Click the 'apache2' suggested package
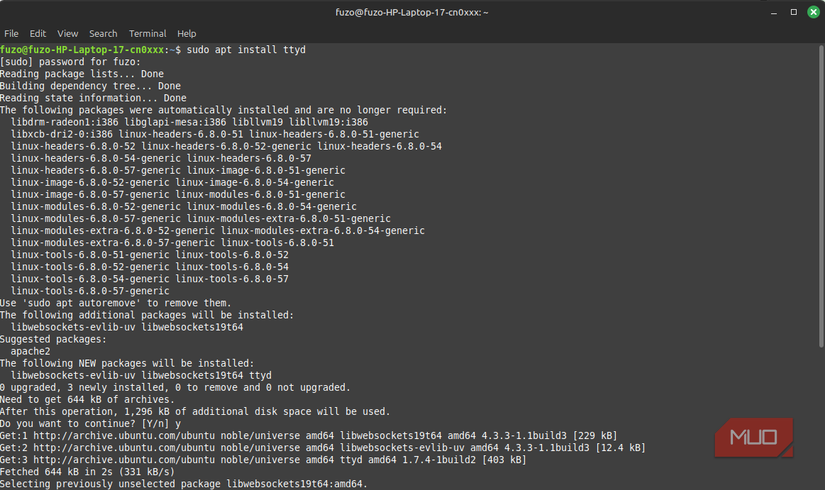Image resolution: width=825 pixels, height=490 pixels. pyautogui.click(x=31, y=352)
